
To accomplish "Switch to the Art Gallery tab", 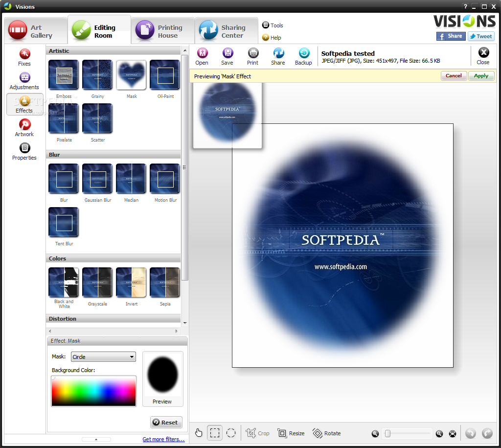I will click(x=35, y=31).
